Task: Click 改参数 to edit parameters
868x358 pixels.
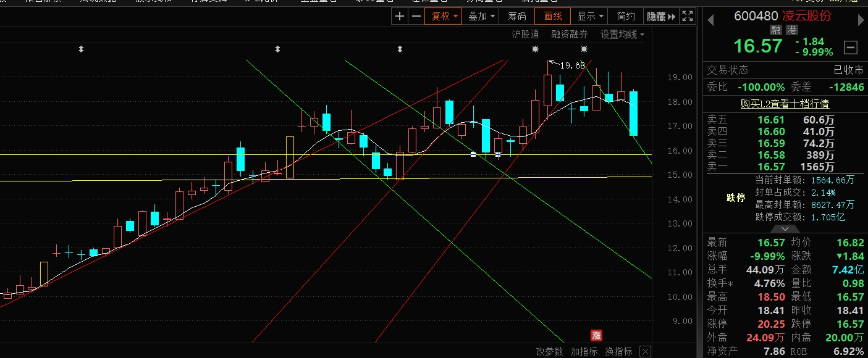Action: point(549,351)
